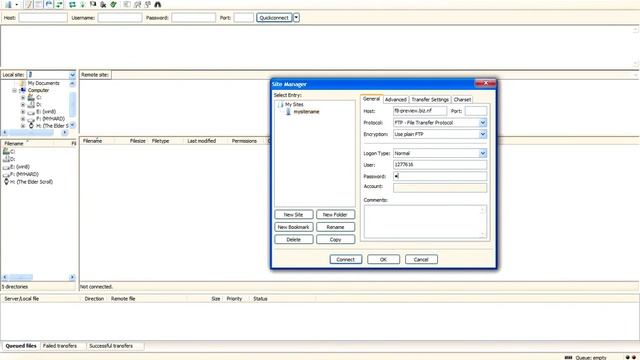Viewport: 640px width, 360px height.
Task: Open Site Manager from the toolbar icon
Action: [x=8, y=4]
